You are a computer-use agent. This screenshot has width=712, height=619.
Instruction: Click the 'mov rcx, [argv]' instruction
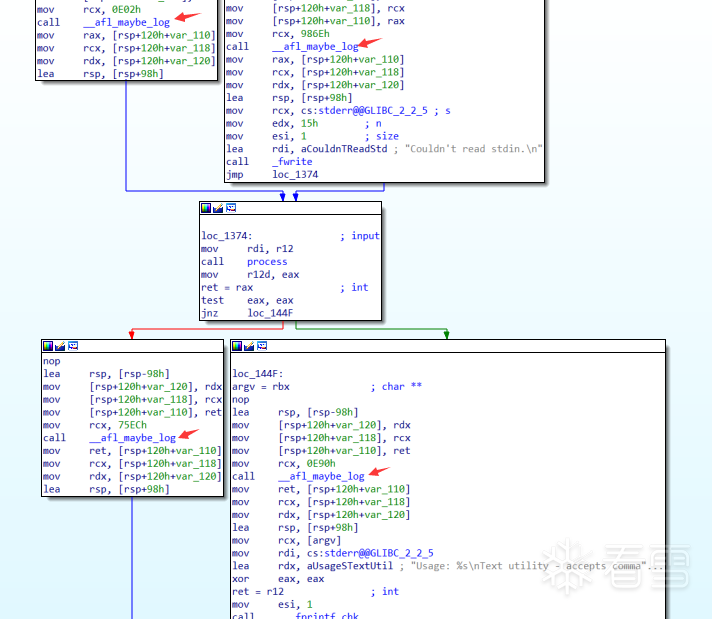coord(287,540)
